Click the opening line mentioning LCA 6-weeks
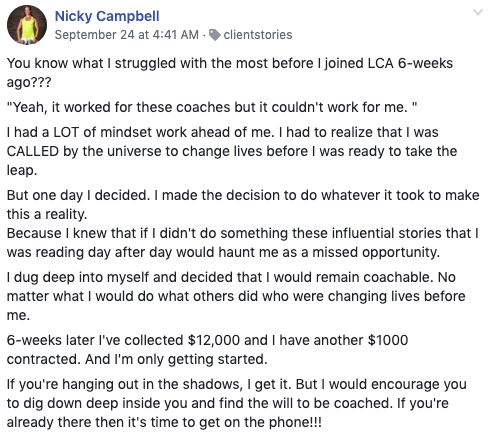 230,63
